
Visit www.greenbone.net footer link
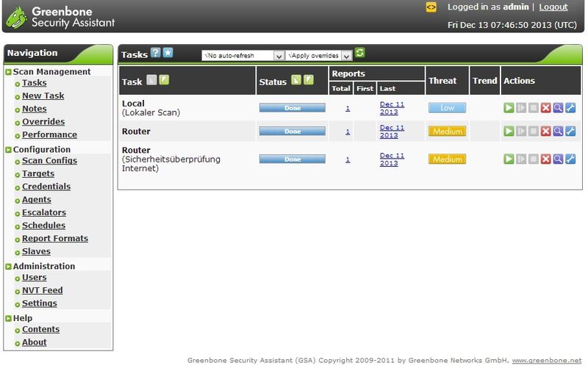pos(546,361)
